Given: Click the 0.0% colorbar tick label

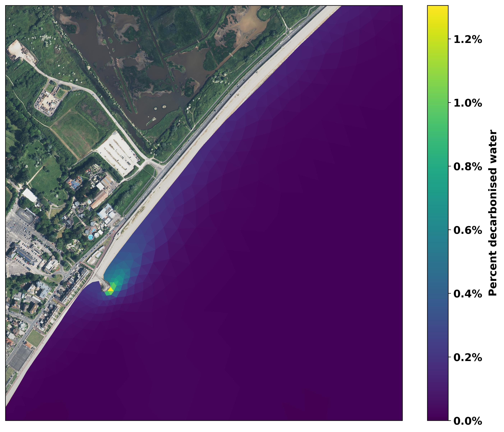Looking at the screenshot, I should click(468, 421).
